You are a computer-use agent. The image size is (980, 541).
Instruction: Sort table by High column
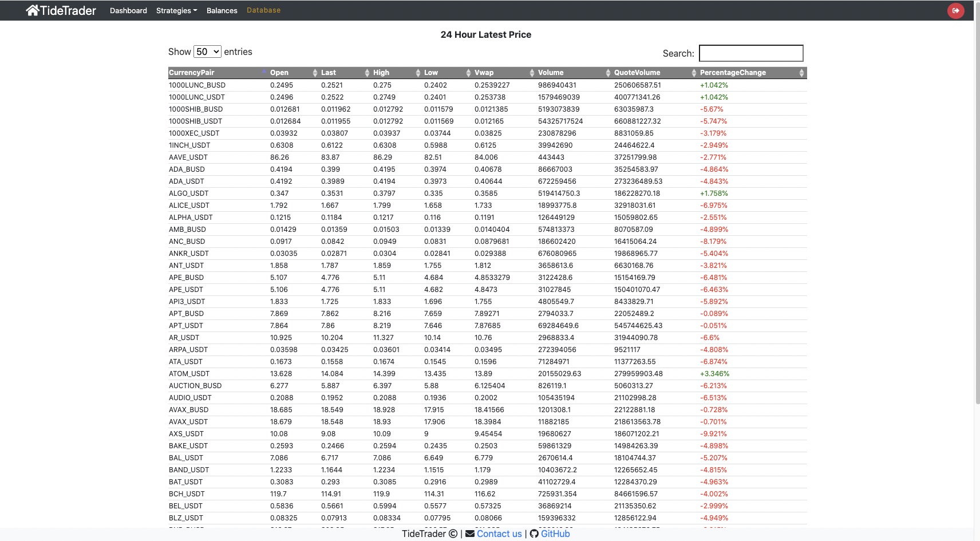tap(397, 73)
